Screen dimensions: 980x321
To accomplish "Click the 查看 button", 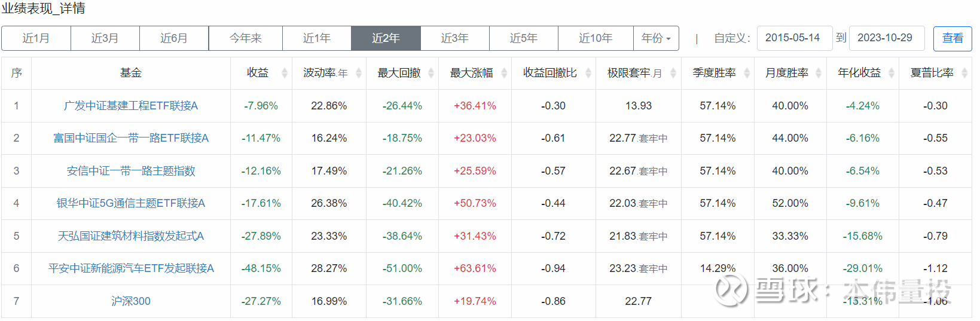I will [x=952, y=38].
